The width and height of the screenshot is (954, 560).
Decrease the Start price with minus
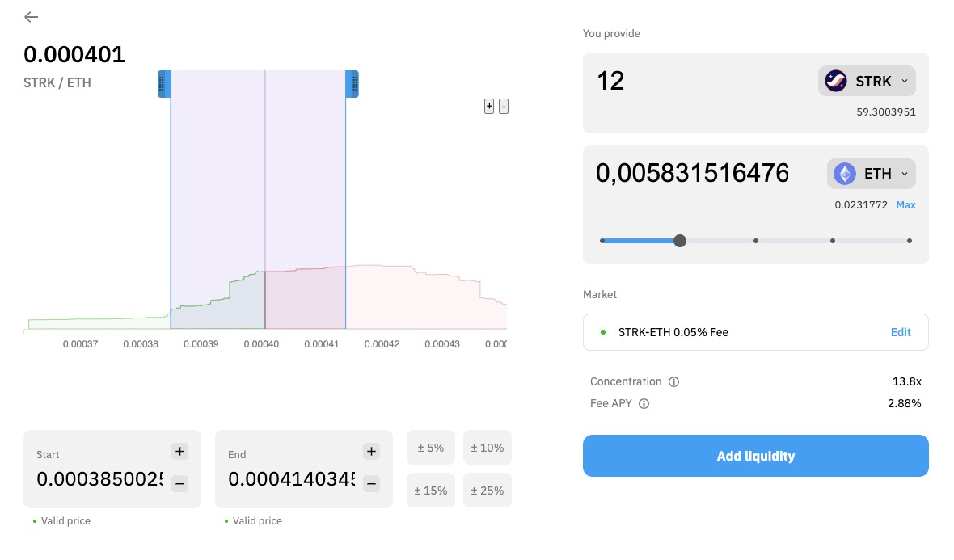[x=179, y=484]
